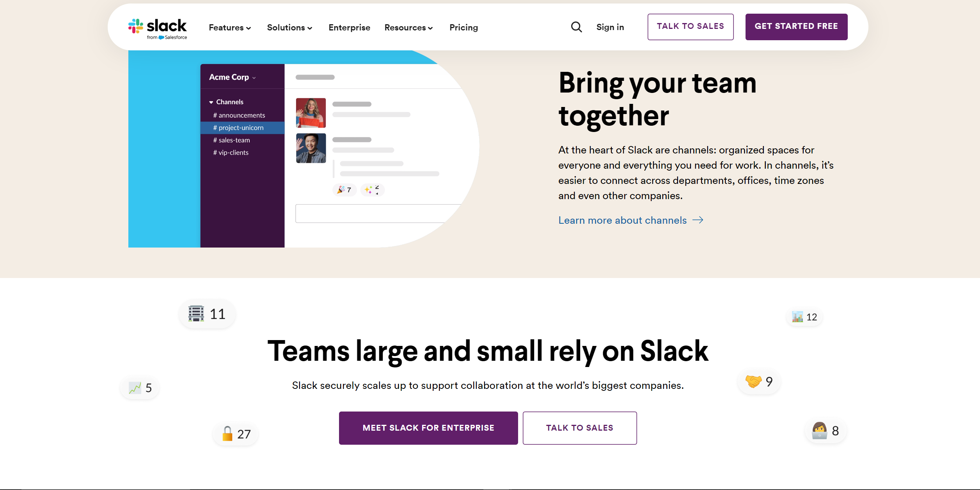Click the 'Slack securely scales up' sentence
This screenshot has height=490, width=980.
488,385
